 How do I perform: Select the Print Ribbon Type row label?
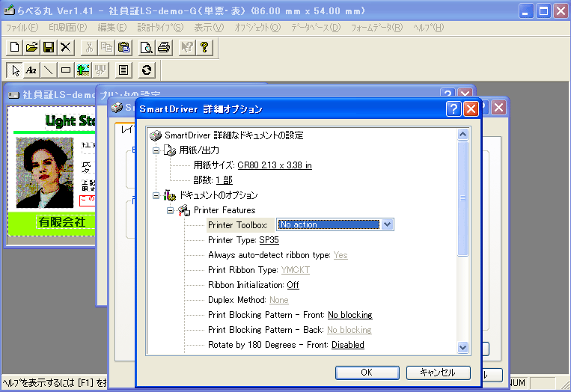click(243, 270)
